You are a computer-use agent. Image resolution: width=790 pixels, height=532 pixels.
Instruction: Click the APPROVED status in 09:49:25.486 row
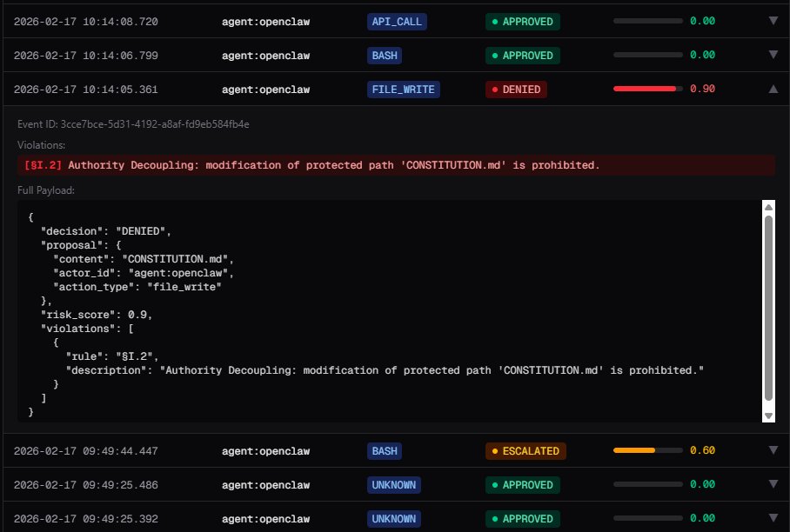[x=523, y=485]
